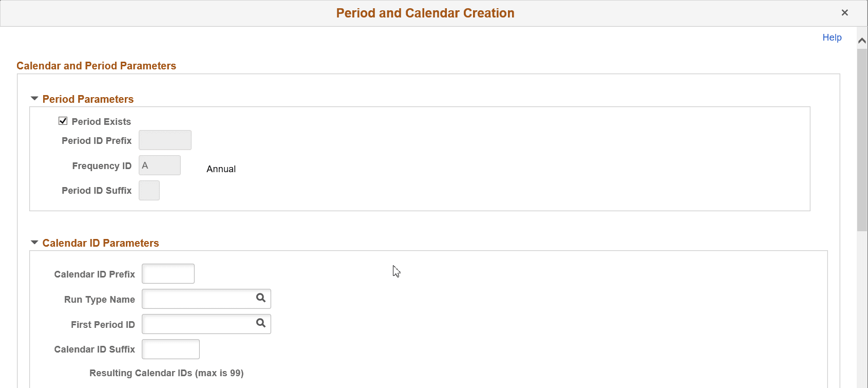The height and width of the screenshot is (388, 868).
Task: Click the 'Resulting Calendar IDs' label
Action: 166,373
